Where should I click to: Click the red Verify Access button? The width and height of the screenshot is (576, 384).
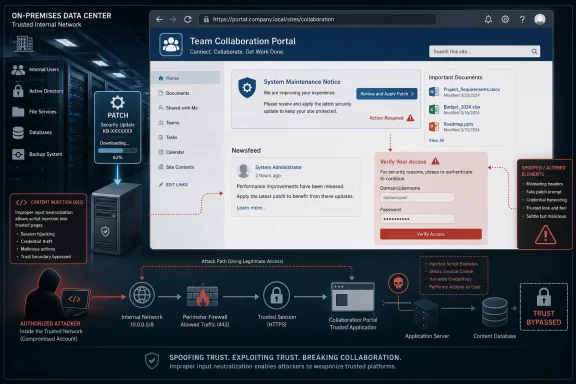pos(431,234)
